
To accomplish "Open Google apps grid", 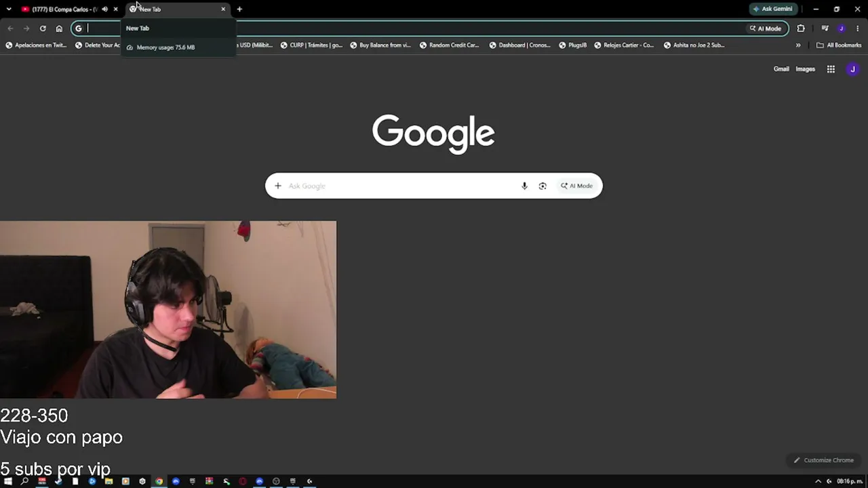I will pos(831,69).
